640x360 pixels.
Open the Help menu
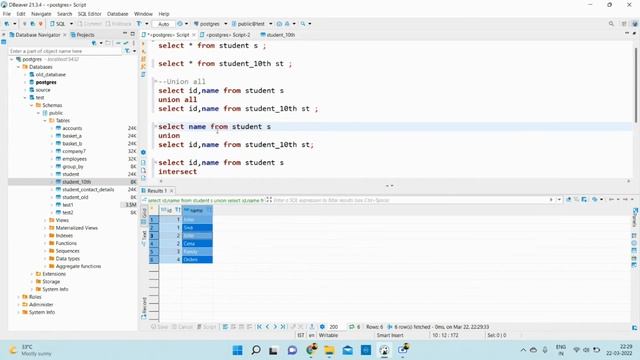pyautogui.click(x=164, y=14)
